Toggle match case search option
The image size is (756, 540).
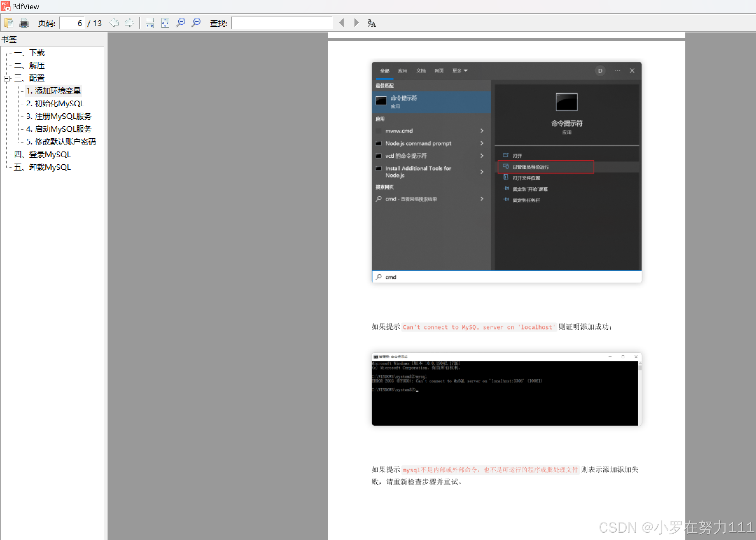click(372, 23)
